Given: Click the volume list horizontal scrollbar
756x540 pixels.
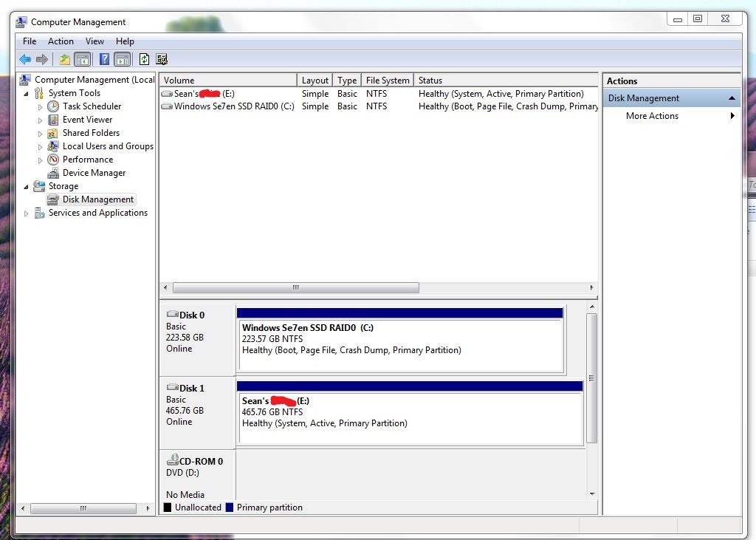Looking at the screenshot, I should (x=295, y=287).
